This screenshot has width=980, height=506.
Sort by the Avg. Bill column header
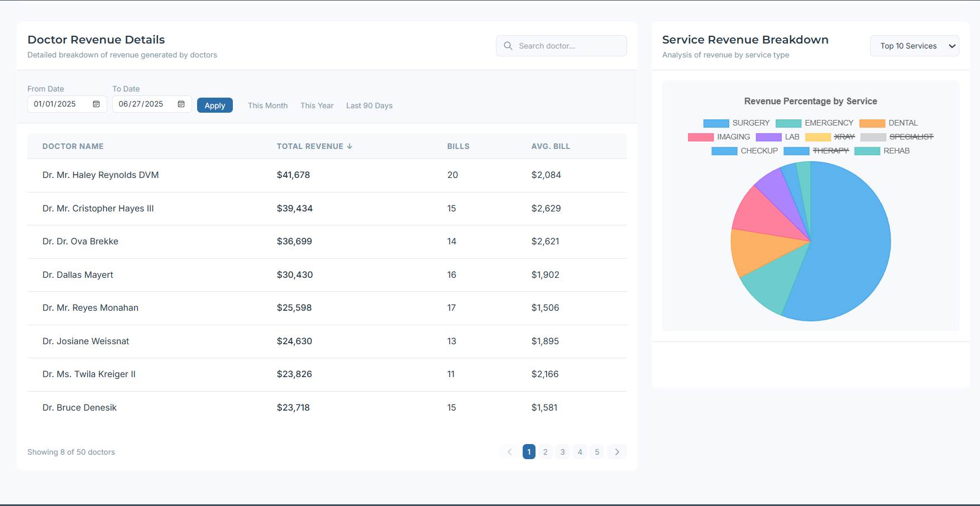[x=551, y=146]
